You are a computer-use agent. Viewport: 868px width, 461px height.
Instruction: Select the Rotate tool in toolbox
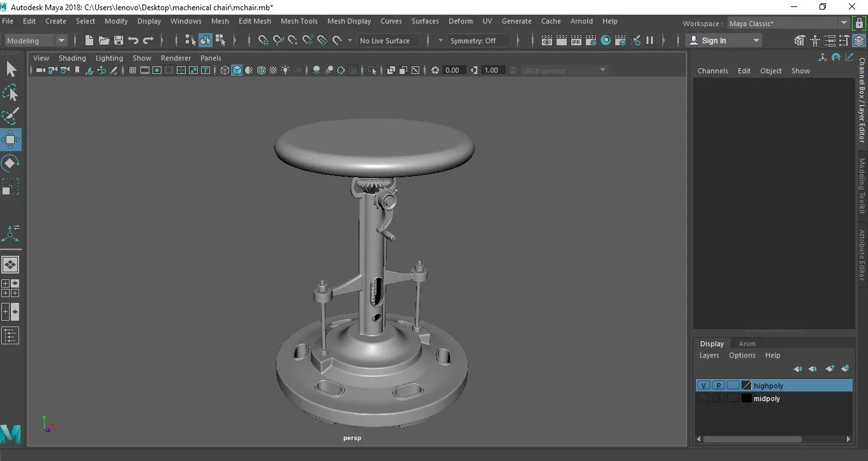pyautogui.click(x=11, y=163)
